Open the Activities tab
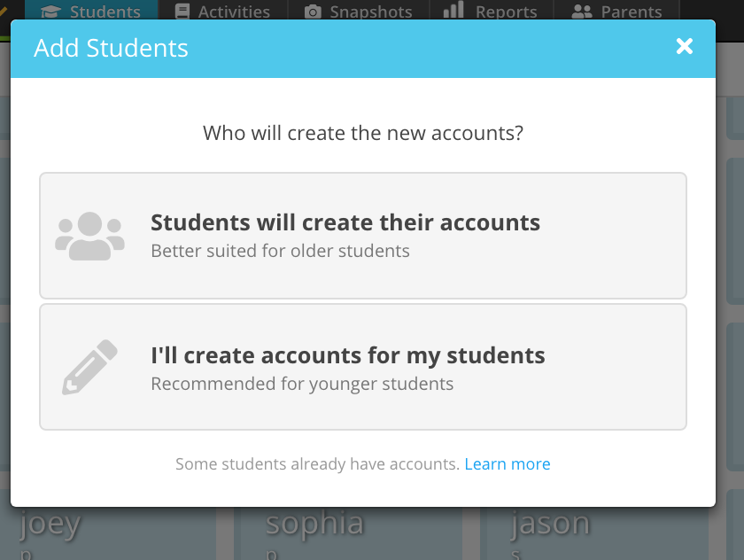This screenshot has width=744, height=560. [222, 11]
